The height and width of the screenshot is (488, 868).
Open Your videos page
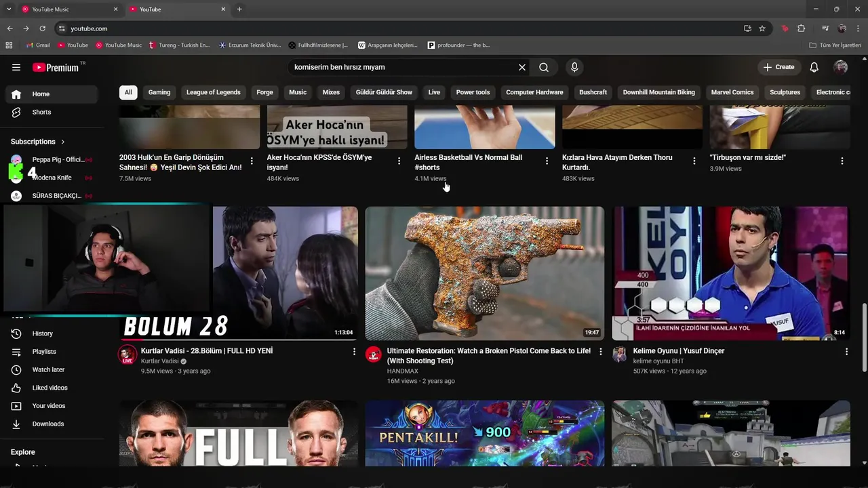[52, 406]
